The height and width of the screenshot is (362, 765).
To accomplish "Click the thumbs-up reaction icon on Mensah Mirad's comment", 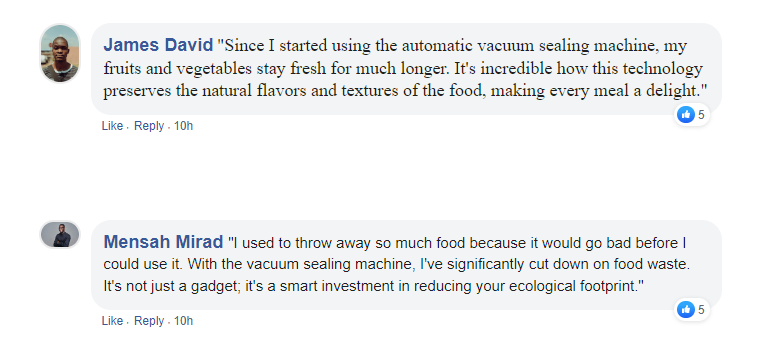I will point(686,309).
